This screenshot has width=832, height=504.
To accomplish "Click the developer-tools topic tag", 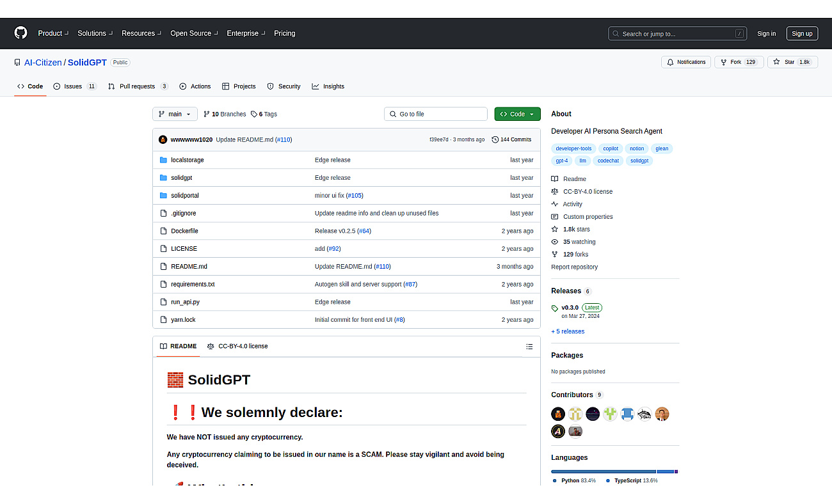I will 573,148.
